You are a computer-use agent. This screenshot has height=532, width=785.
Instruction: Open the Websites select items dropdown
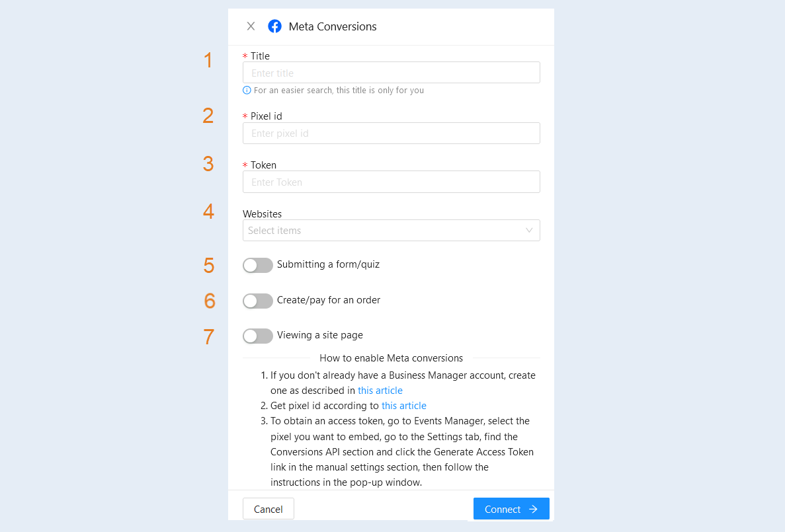[391, 230]
